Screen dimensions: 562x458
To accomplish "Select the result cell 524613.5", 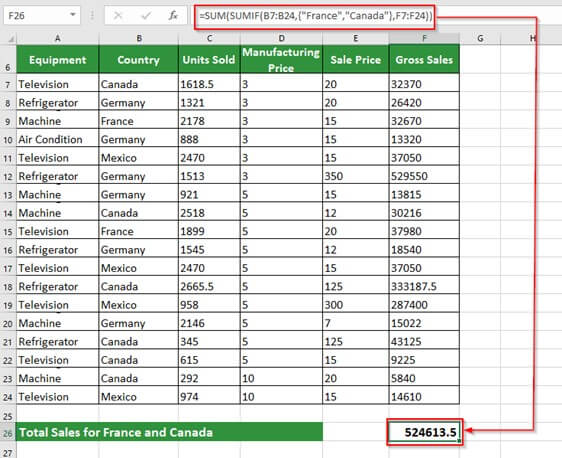I will click(x=424, y=432).
